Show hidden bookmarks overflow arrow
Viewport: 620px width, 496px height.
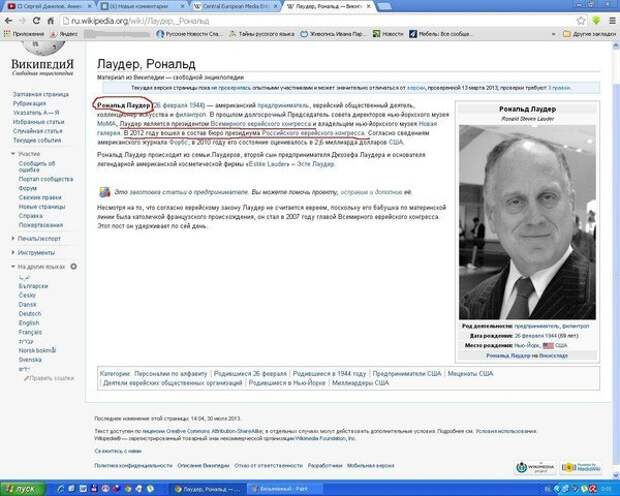(x=554, y=34)
